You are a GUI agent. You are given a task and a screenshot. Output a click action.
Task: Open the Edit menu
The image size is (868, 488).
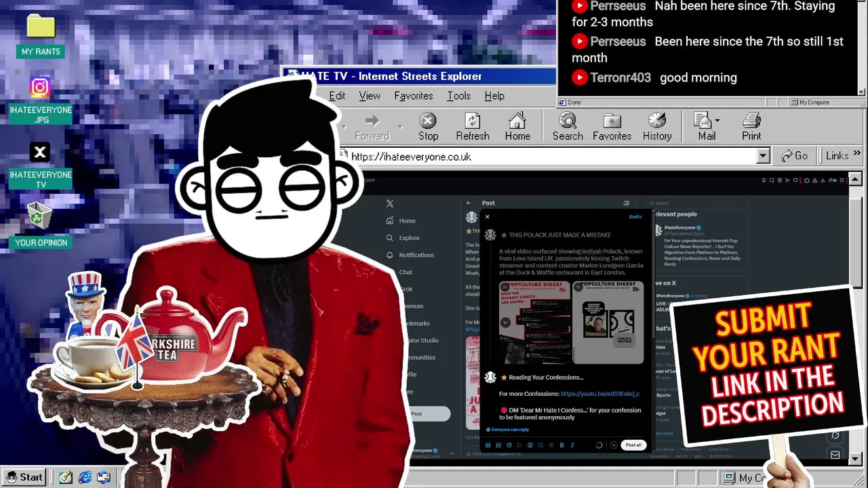point(337,96)
